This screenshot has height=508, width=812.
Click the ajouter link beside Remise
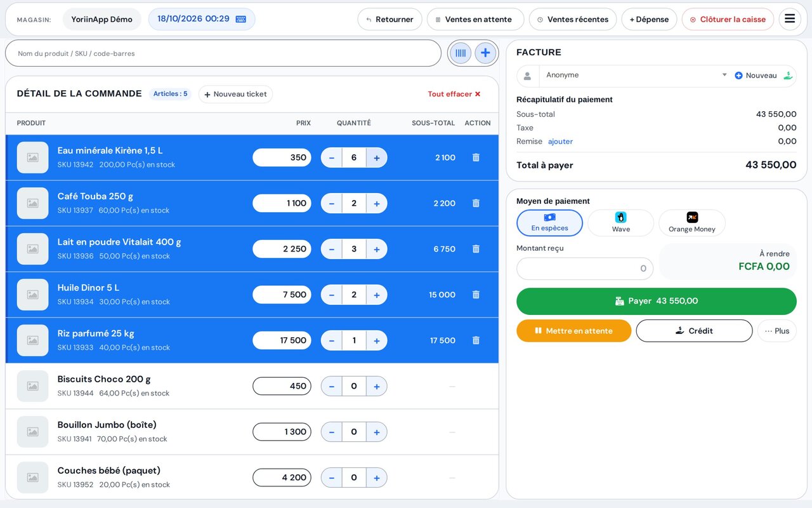(x=560, y=142)
